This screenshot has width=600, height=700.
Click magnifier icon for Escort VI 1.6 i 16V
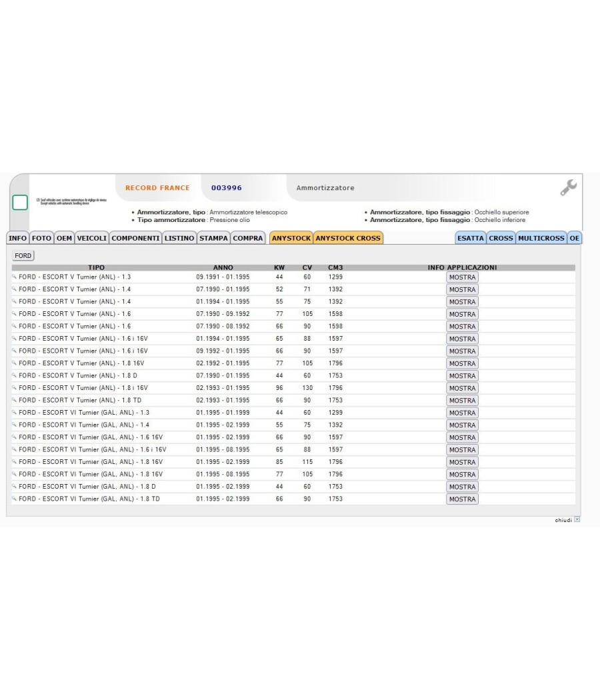click(x=14, y=449)
